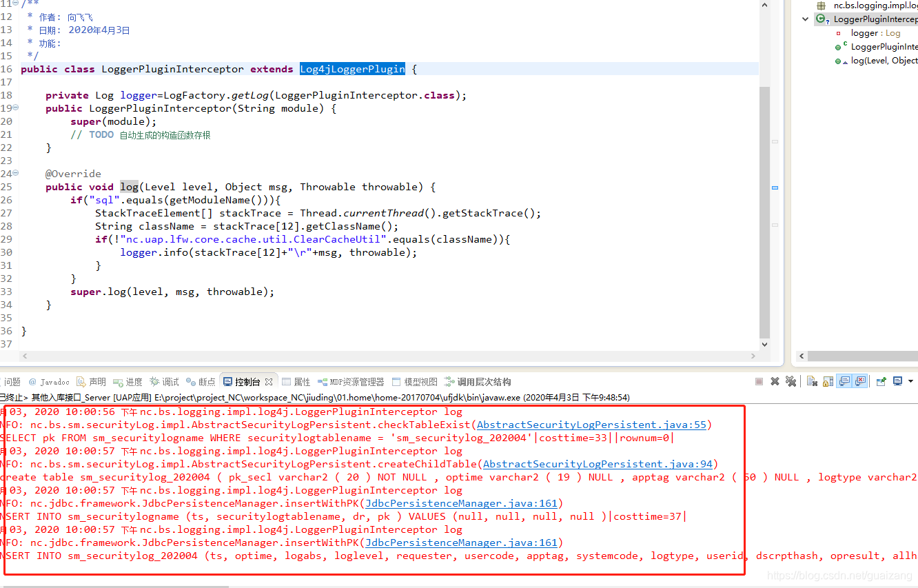Collapse the log method fold at line 24
This screenshot has width=918, height=588.
tap(16, 174)
